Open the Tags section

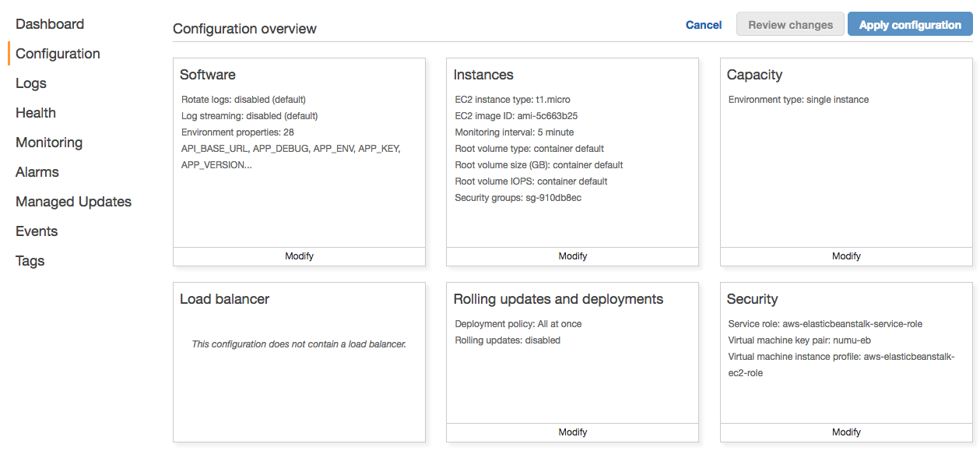pyautogui.click(x=30, y=261)
